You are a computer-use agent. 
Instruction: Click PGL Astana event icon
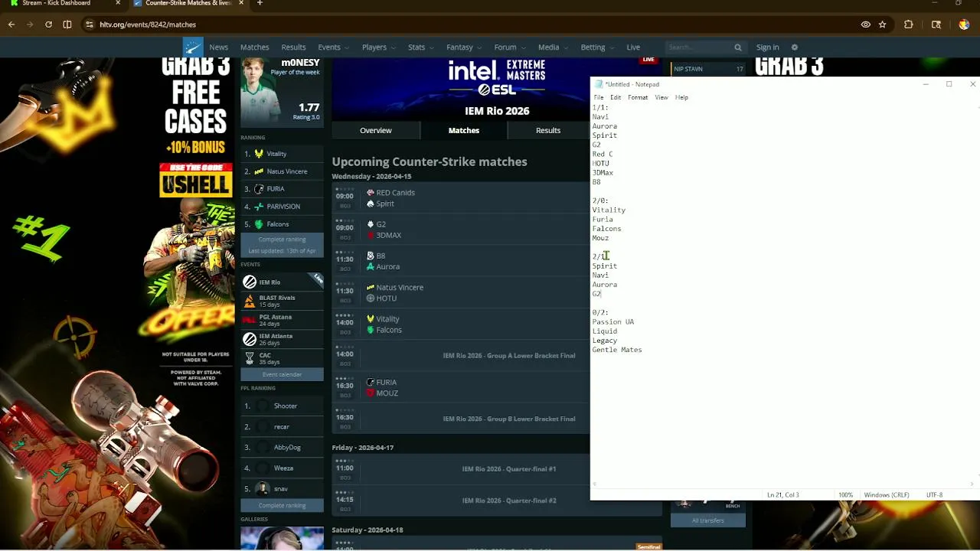[250, 320]
